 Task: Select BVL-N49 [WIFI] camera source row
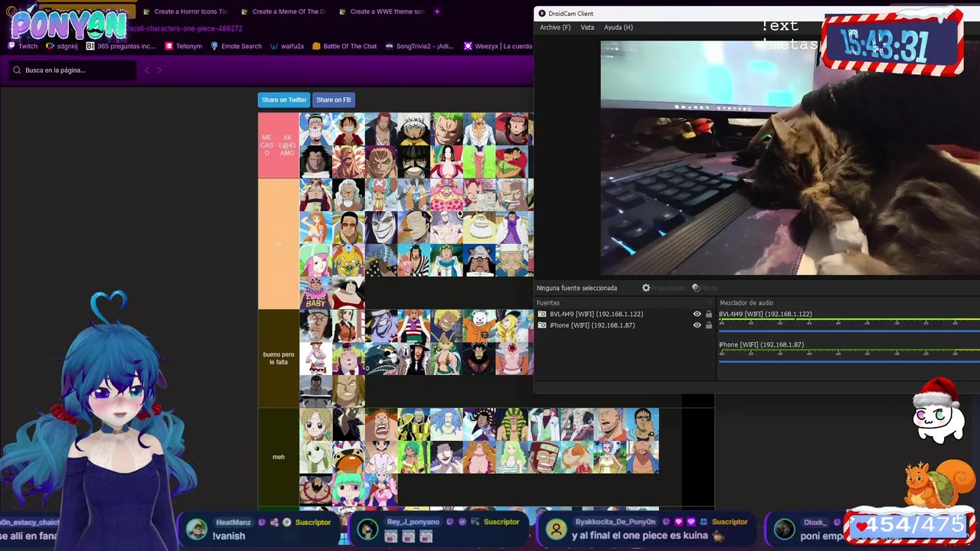coord(625,314)
